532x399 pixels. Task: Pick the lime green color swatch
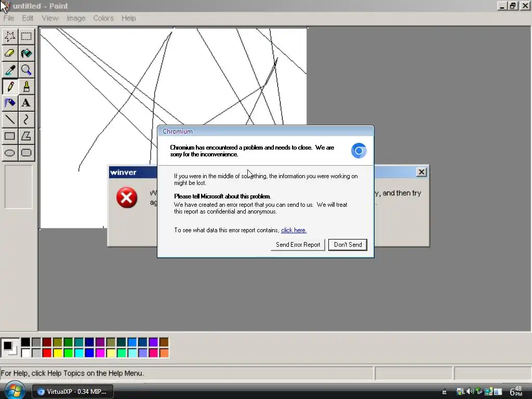click(68, 353)
